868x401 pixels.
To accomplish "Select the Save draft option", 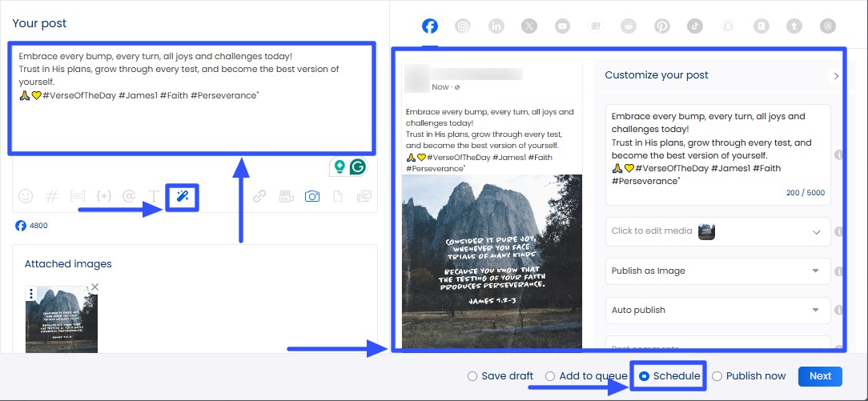I will 472,376.
